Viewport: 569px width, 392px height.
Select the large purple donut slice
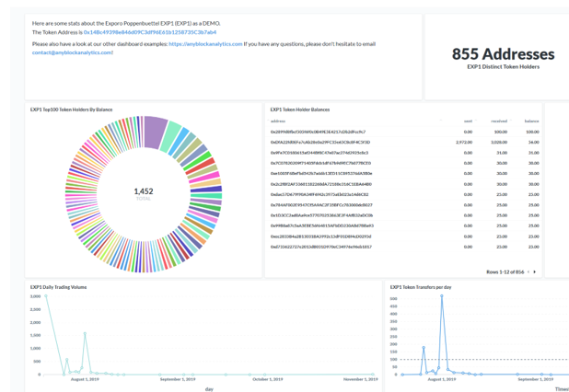[x=155, y=132]
